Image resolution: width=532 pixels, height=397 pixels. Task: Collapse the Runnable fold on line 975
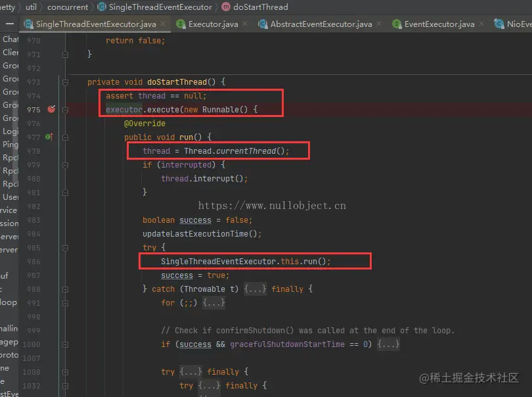point(66,110)
